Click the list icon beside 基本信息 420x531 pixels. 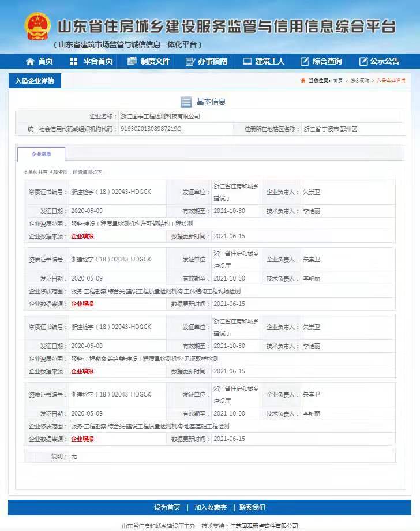click(186, 102)
